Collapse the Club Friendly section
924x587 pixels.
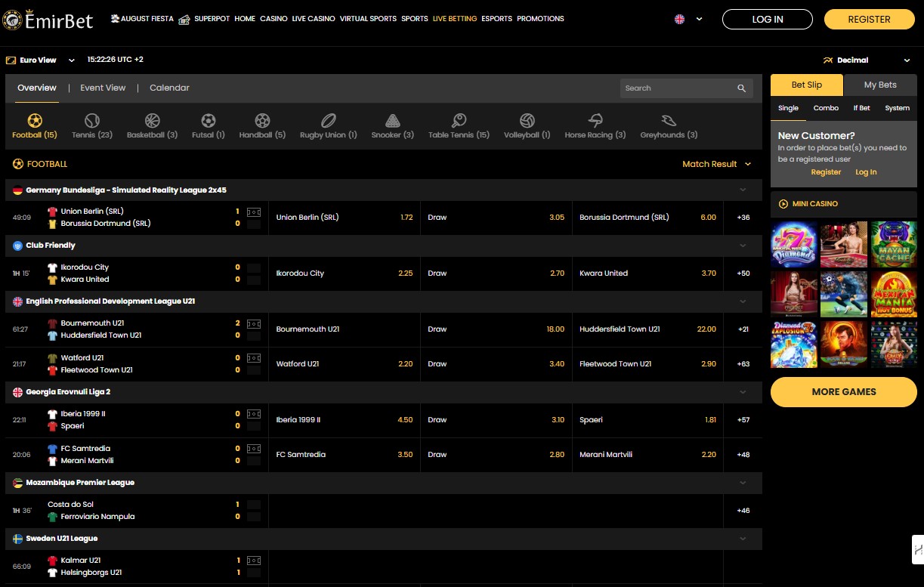click(x=743, y=246)
